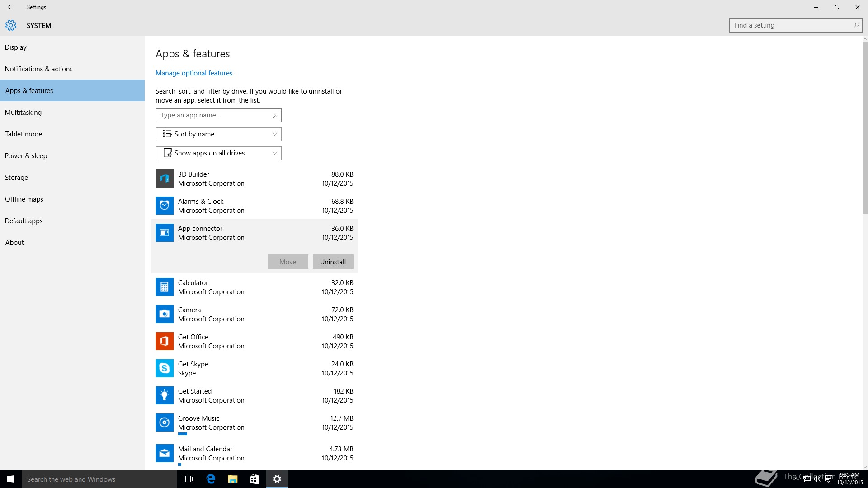Click the Get Started lightbulb icon

(165, 395)
